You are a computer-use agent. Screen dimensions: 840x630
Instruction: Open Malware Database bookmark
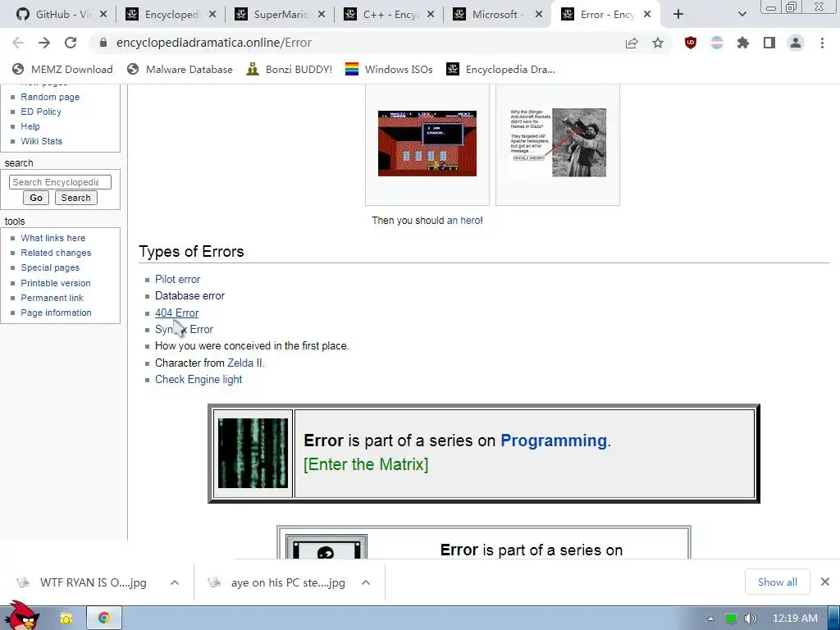(x=180, y=69)
